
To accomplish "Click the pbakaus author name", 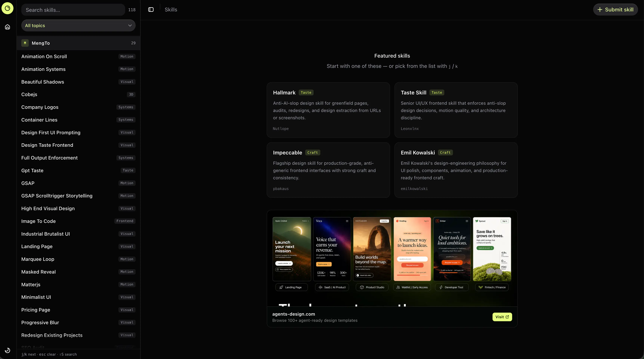I will click(281, 189).
